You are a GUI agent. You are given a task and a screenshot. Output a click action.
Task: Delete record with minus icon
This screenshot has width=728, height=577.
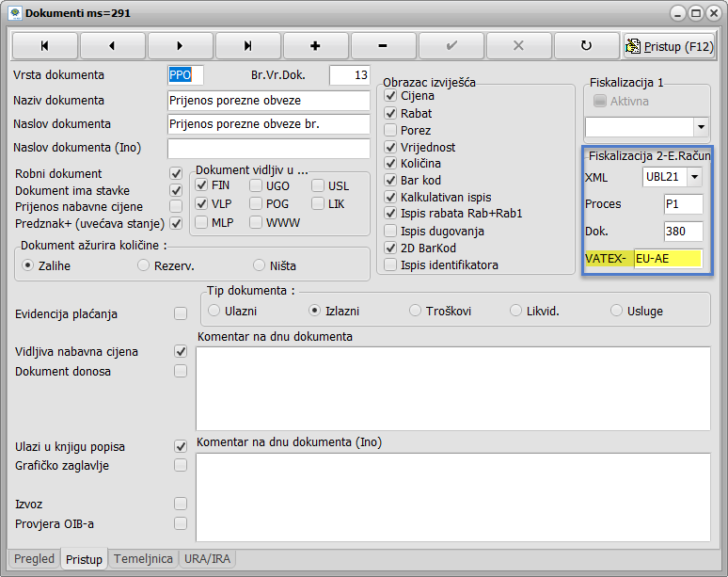(383, 45)
